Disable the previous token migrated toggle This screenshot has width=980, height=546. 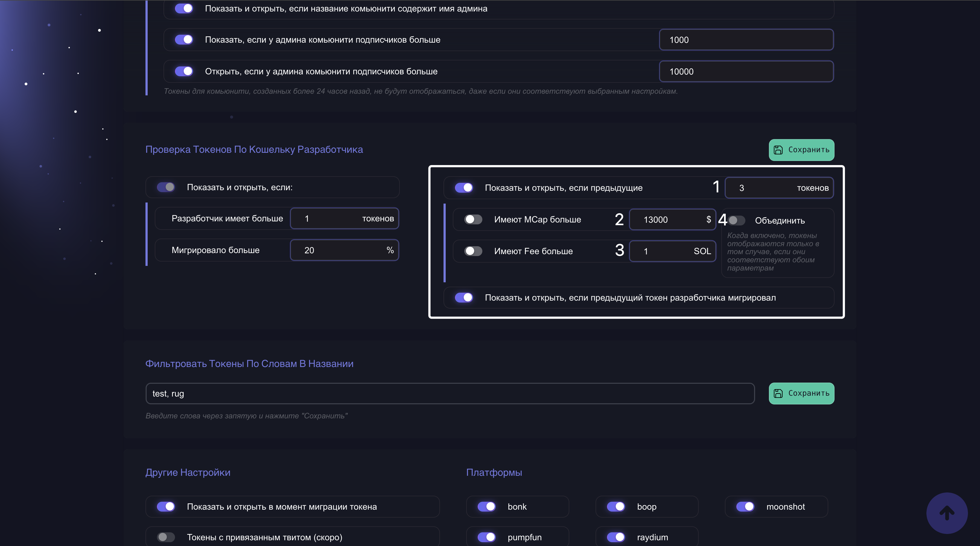464,297
